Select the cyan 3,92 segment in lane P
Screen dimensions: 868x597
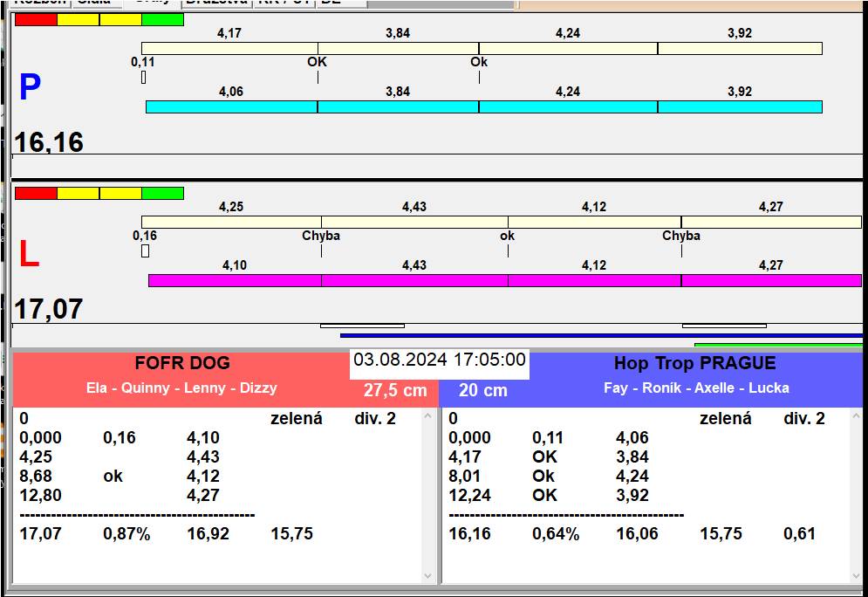click(740, 106)
